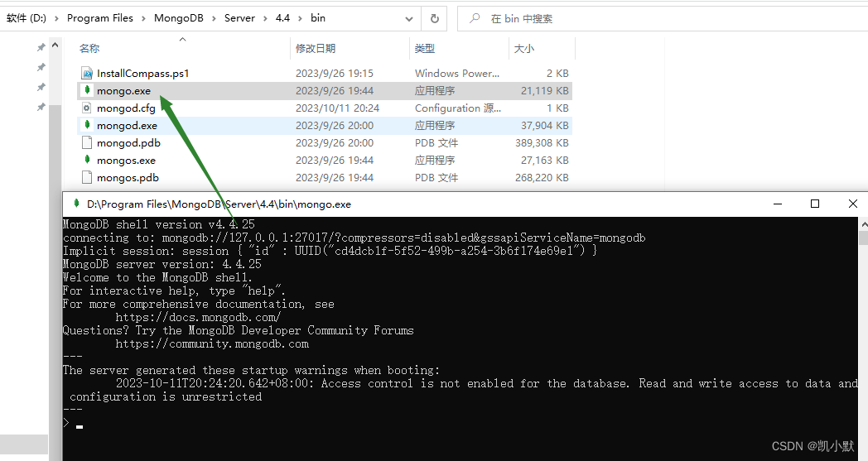Click the InstallCompass.ps1 PowerShell file icon

click(x=86, y=73)
